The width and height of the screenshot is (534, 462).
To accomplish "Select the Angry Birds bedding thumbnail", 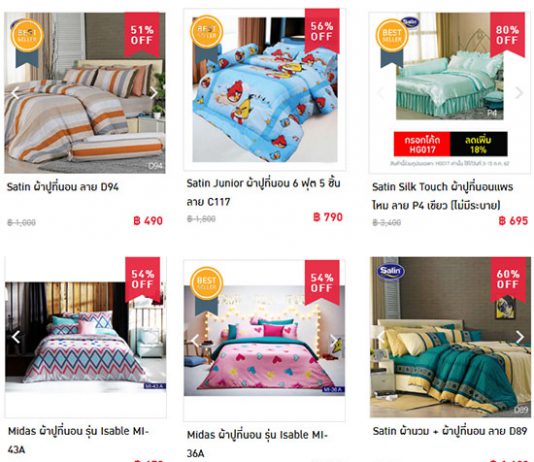I will tap(265, 90).
